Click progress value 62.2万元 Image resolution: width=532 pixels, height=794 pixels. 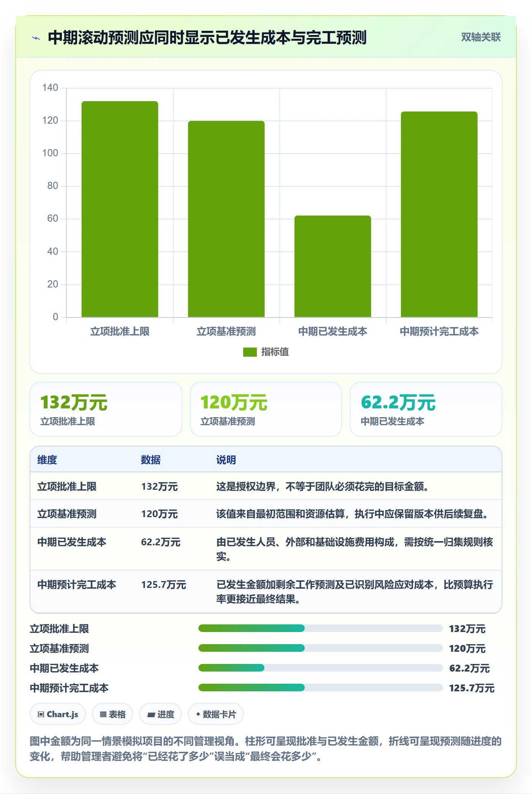[469, 668]
